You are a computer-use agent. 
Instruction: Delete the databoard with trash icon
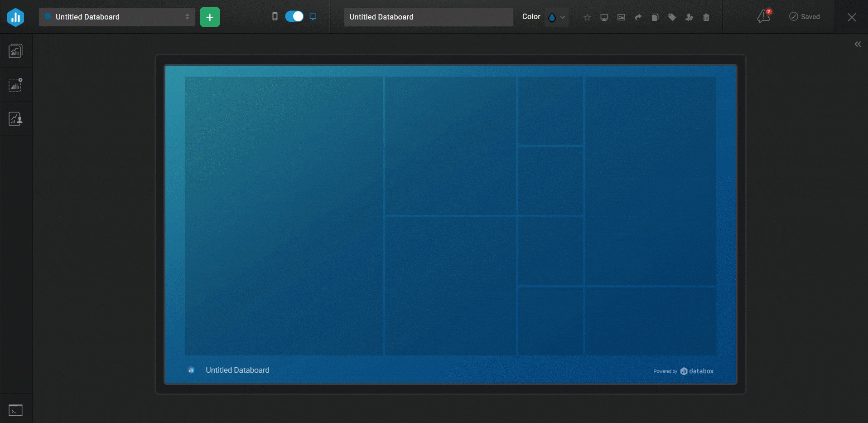[x=706, y=17]
